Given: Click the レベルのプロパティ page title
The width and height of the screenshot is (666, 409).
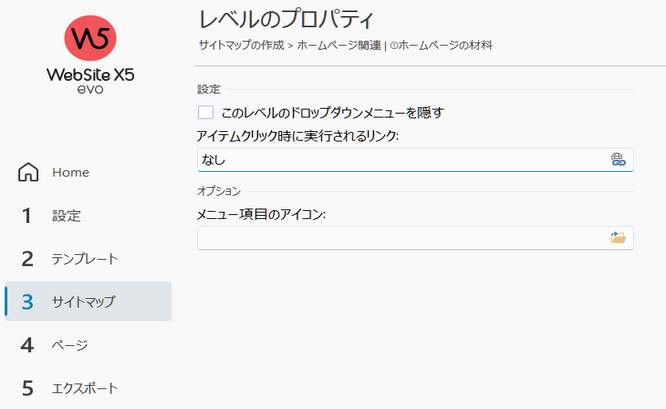Looking at the screenshot, I should (286, 19).
